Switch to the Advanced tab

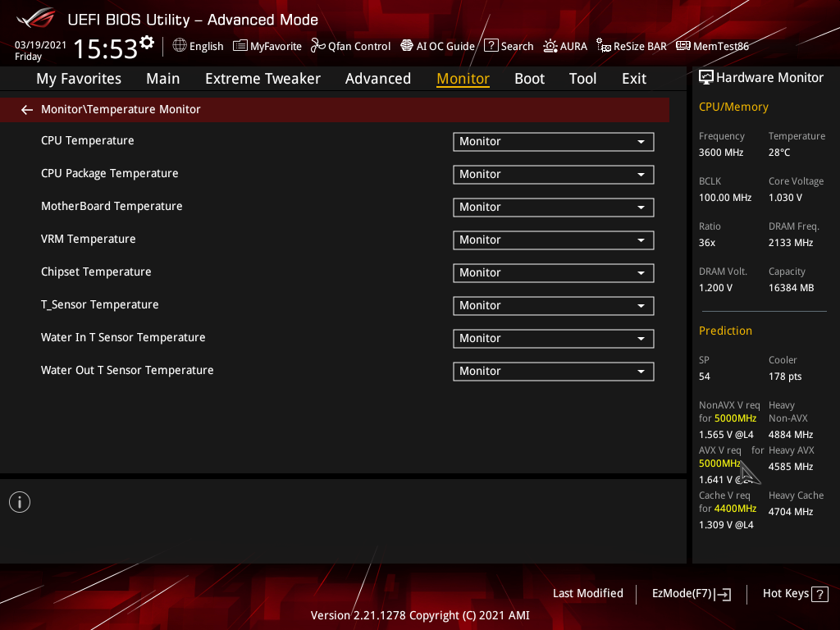(x=377, y=79)
